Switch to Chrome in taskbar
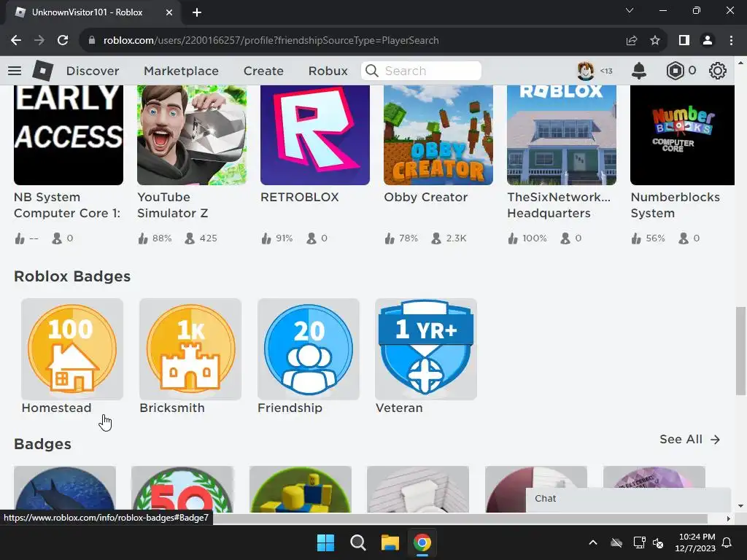Screen dimensions: 747x560 coord(422,542)
